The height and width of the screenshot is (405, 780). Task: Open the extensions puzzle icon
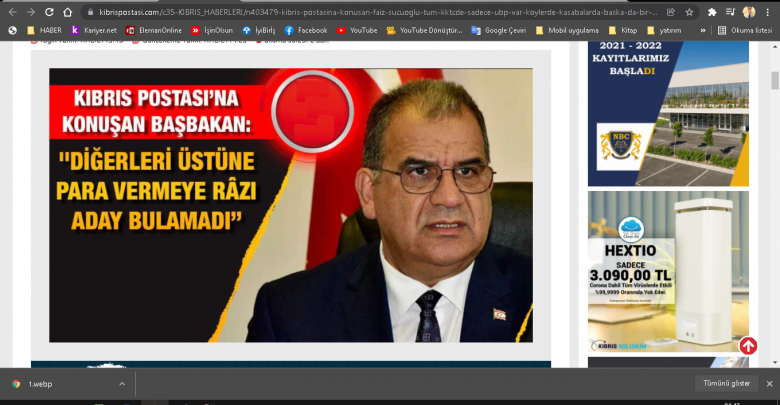point(711,12)
